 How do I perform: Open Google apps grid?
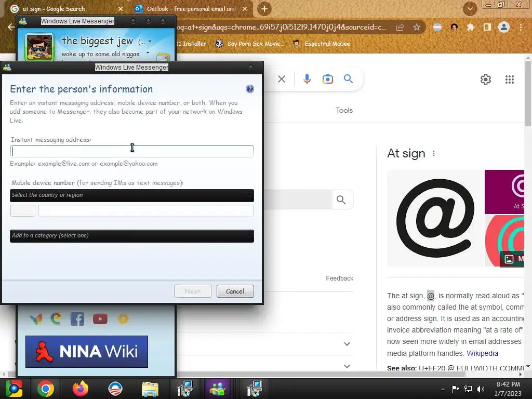click(510, 79)
